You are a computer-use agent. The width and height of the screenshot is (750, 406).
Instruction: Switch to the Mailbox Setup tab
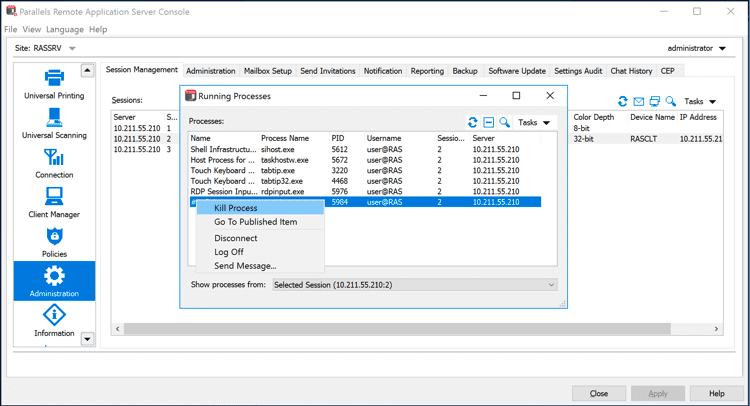[x=268, y=71]
